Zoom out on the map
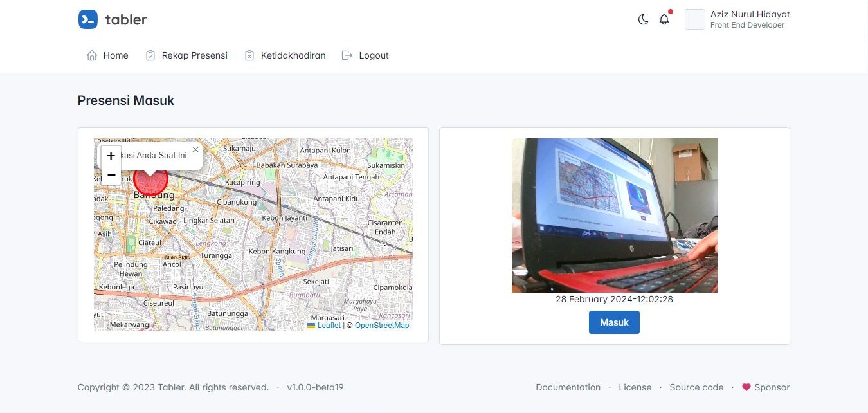868x413 pixels. click(111, 175)
